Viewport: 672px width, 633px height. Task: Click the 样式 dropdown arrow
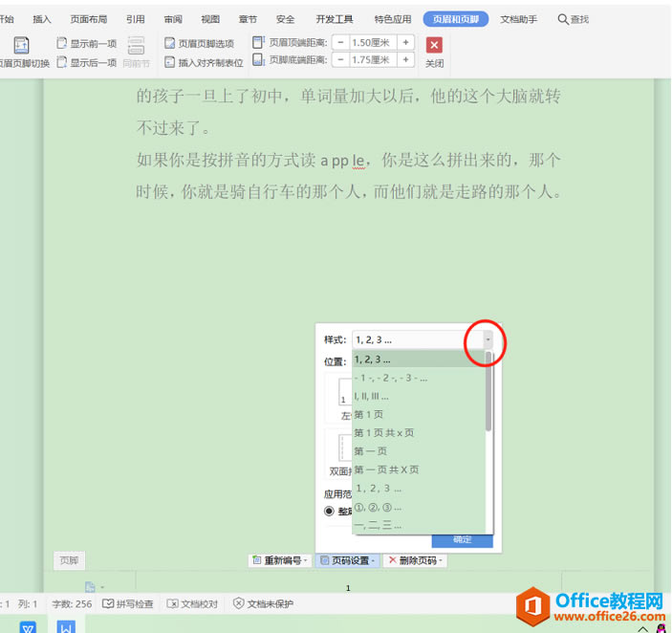(x=488, y=339)
